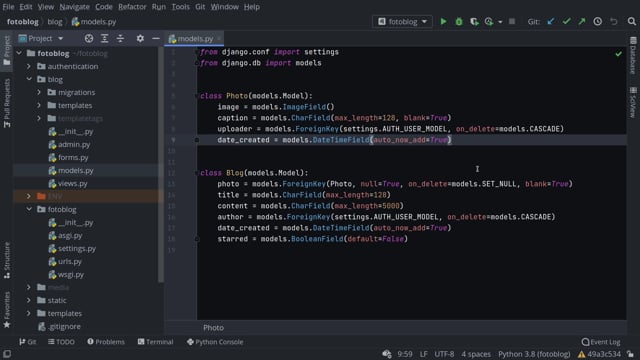Click the warning icon in status bar
The width and height of the screenshot is (640, 360).
(x=581, y=354)
